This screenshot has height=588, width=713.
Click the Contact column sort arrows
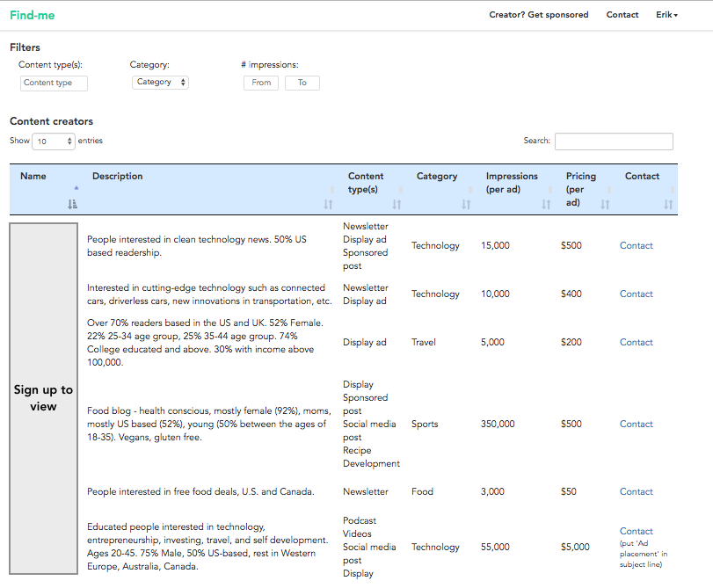coord(668,204)
